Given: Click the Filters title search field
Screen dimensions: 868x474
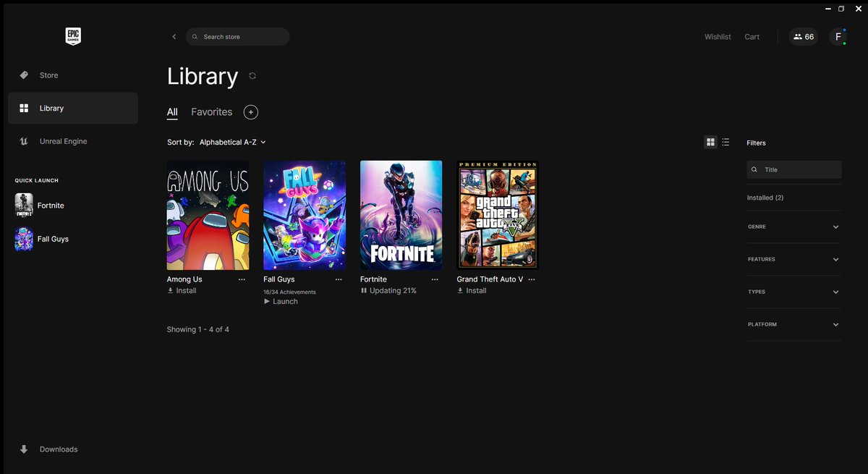Looking at the screenshot, I should tap(794, 170).
